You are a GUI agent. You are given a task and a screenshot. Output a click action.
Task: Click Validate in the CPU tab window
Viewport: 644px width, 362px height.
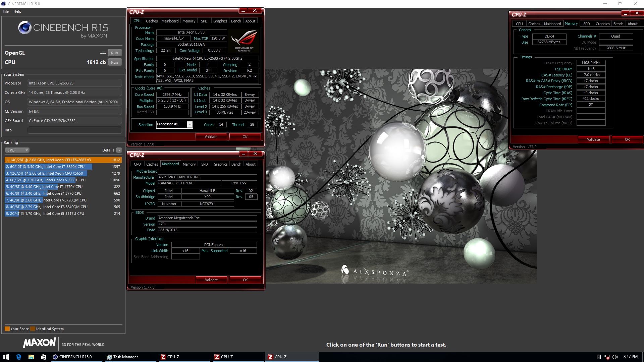click(211, 137)
